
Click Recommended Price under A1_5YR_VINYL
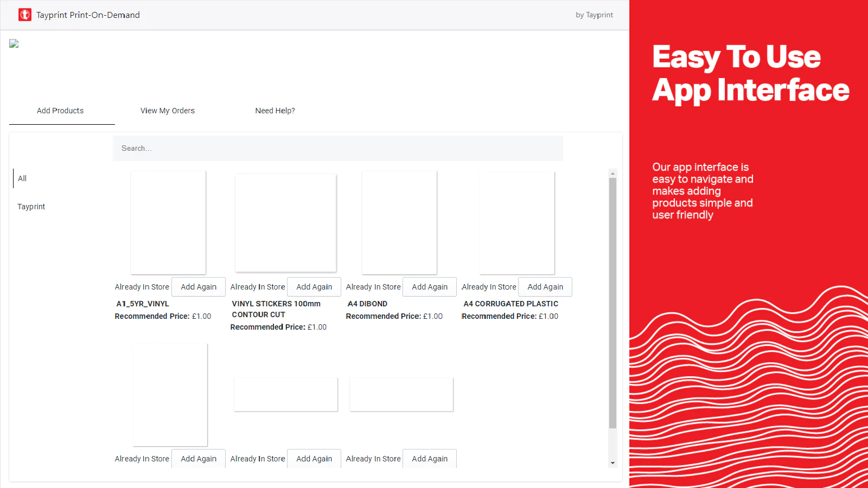163,316
